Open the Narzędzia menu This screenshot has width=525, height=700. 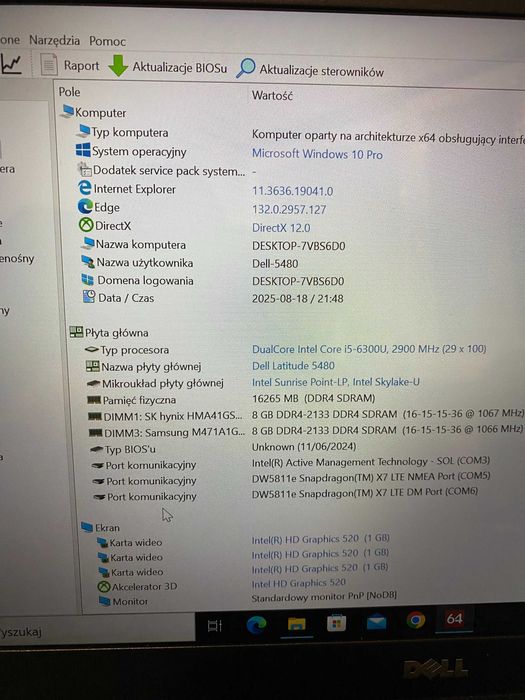coord(54,40)
